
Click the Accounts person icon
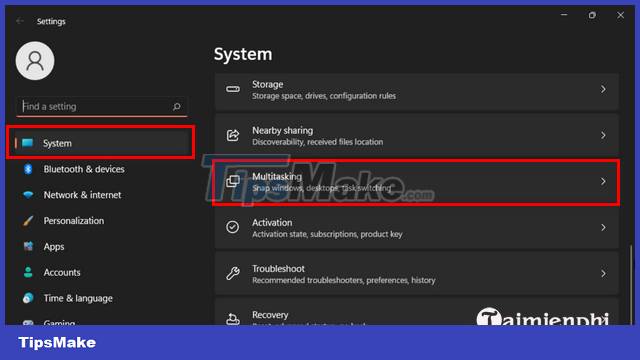click(28, 272)
